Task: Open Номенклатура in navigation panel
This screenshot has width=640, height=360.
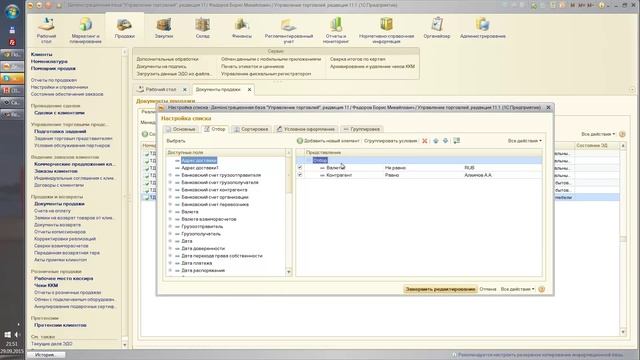Action: click(49, 62)
